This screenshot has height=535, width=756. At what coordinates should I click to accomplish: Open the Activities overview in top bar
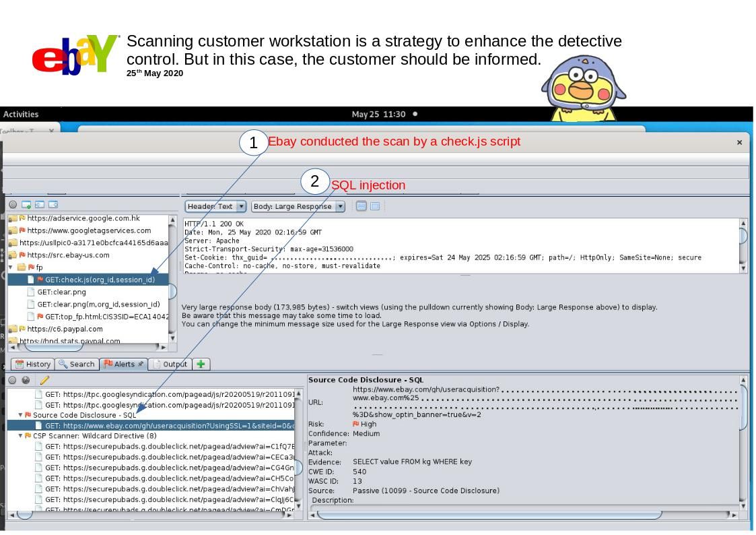tap(21, 114)
